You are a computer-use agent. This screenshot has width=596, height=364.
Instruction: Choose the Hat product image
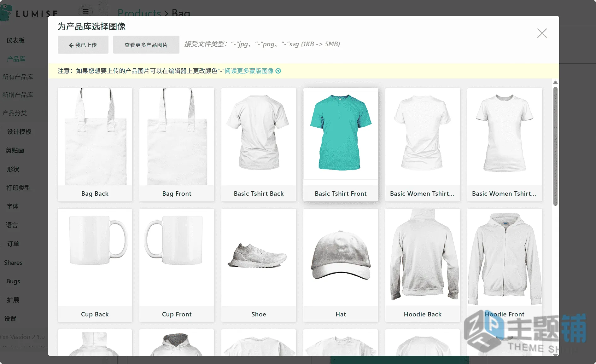pos(341,257)
